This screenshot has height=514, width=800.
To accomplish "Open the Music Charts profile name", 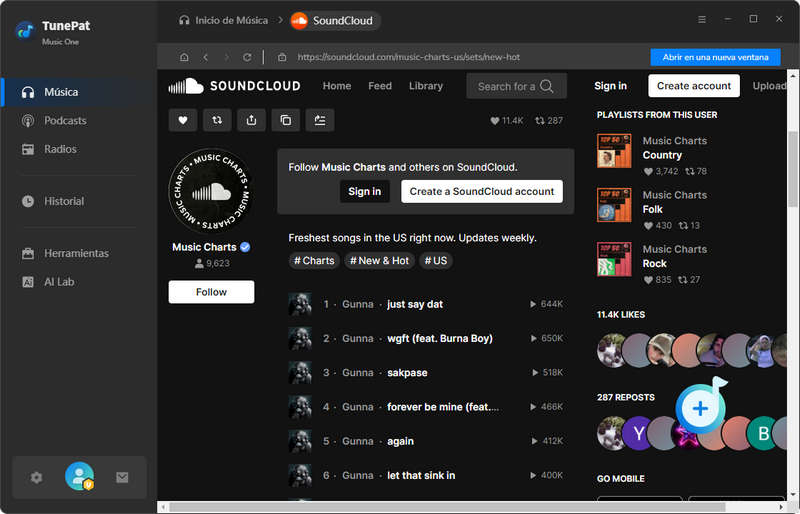I will pos(204,247).
